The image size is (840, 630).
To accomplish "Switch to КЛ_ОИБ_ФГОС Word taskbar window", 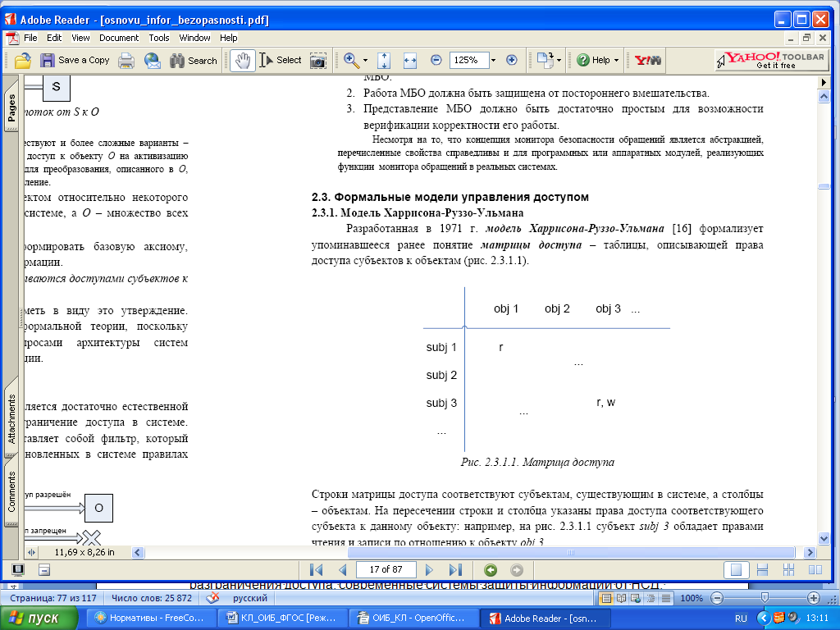I will coord(282,619).
